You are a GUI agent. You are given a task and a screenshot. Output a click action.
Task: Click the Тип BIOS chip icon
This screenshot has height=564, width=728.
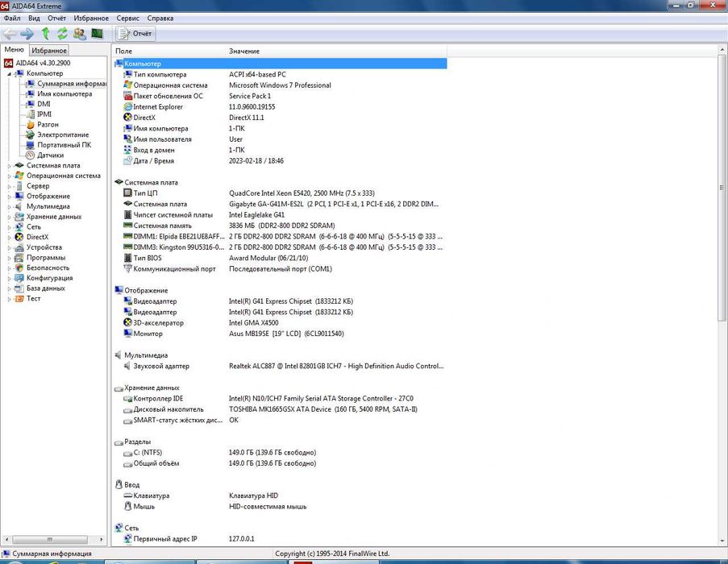coord(128,258)
